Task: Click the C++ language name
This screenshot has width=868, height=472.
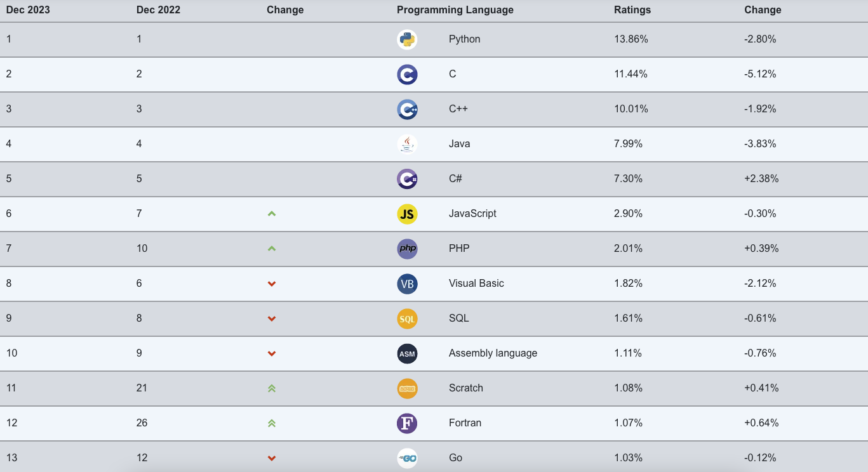Action: pos(458,109)
